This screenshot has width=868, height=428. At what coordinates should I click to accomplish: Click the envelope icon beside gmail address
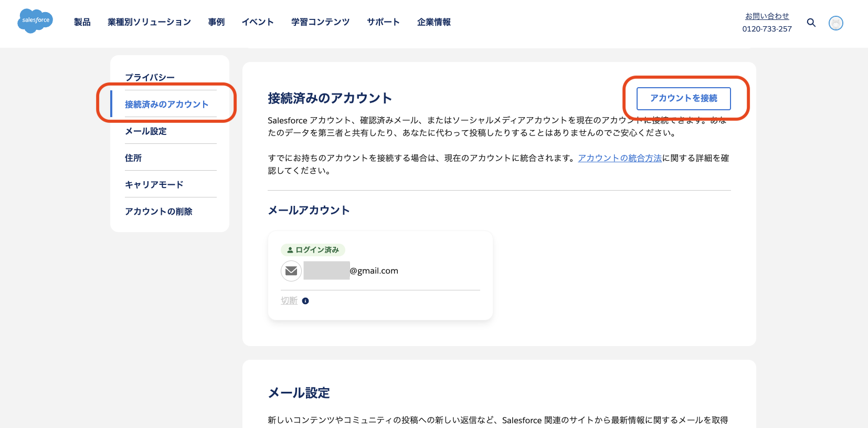(x=291, y=271)
